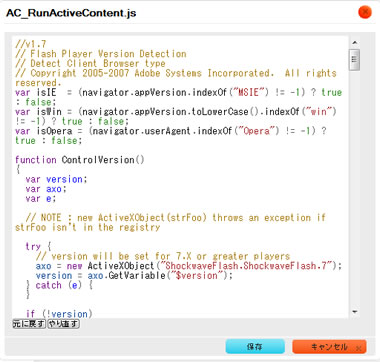This screenshot has width=380, height=362.
Task: Click the 'try {' line
Action: [x=38, y=247]
